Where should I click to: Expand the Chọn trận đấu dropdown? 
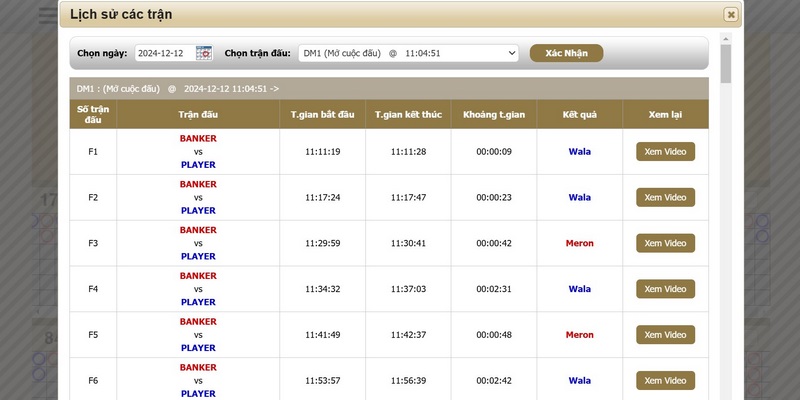[408, 53]
